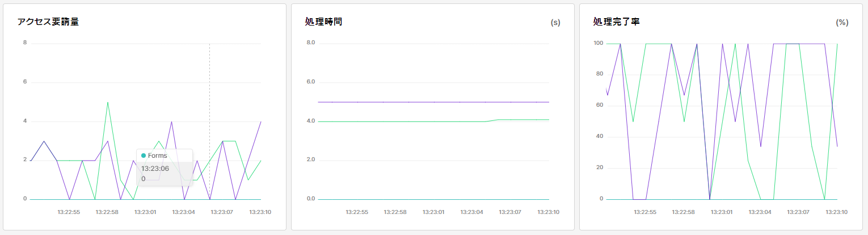Click the (%) unit label on 処理完了率 chart
868x235 pixels.
pyautogui.click(x=842, y=23)
